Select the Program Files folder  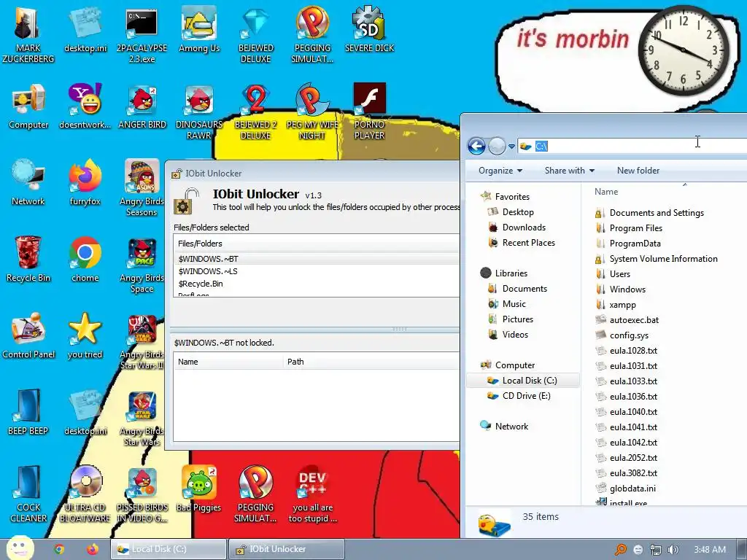tap(635, 228)
